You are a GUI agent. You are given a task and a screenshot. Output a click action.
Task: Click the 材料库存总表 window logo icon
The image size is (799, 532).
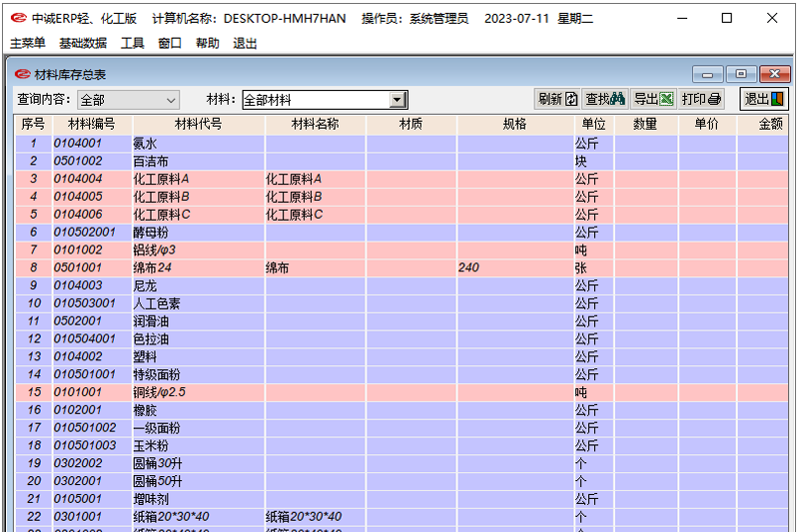pos(22,74)
